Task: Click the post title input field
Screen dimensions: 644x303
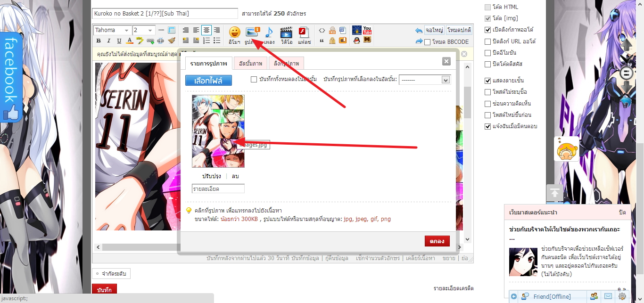Action: 165,13
